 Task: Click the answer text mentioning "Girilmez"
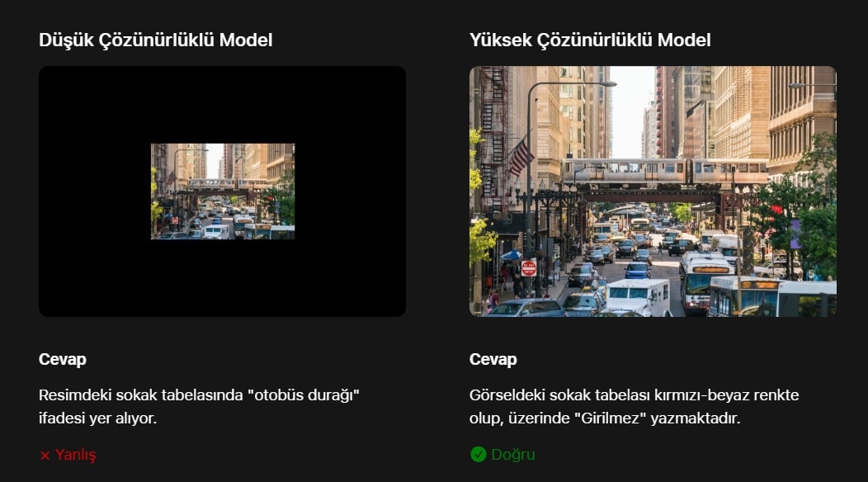coord(634,407)
